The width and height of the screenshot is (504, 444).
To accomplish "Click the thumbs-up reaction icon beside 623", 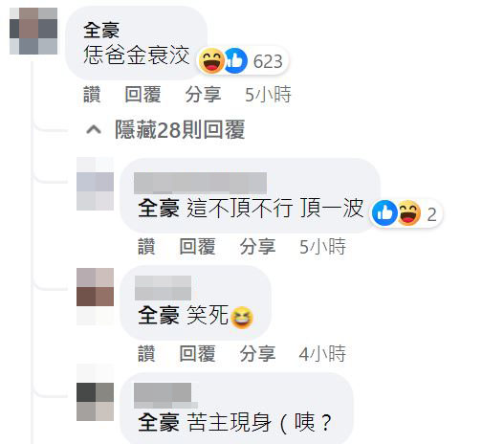I will 235,61.
